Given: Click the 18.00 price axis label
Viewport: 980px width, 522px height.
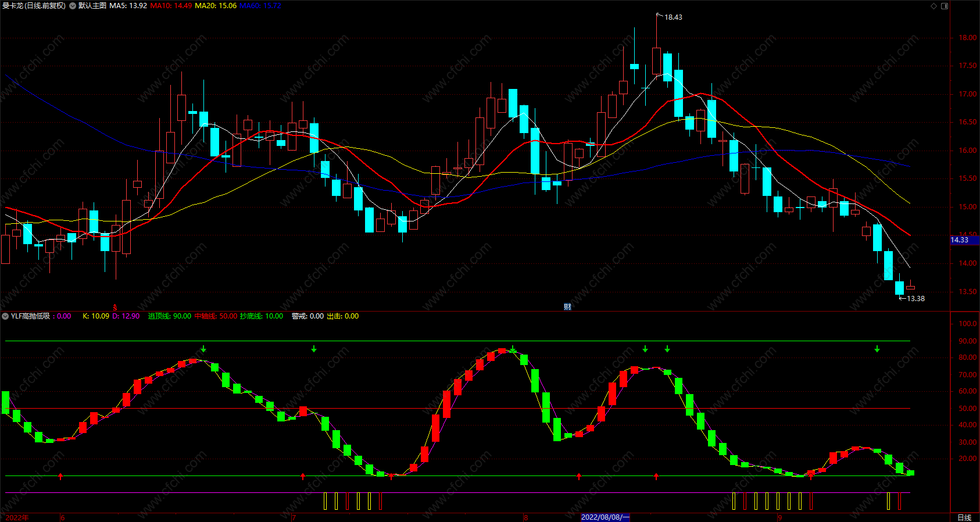Looking at the screenshot, I should (968, 38).
